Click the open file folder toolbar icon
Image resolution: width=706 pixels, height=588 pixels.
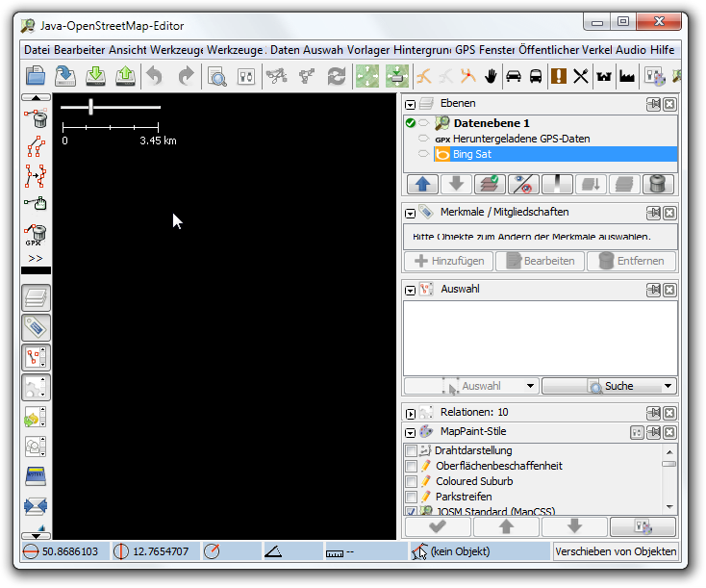click(36, 76)
